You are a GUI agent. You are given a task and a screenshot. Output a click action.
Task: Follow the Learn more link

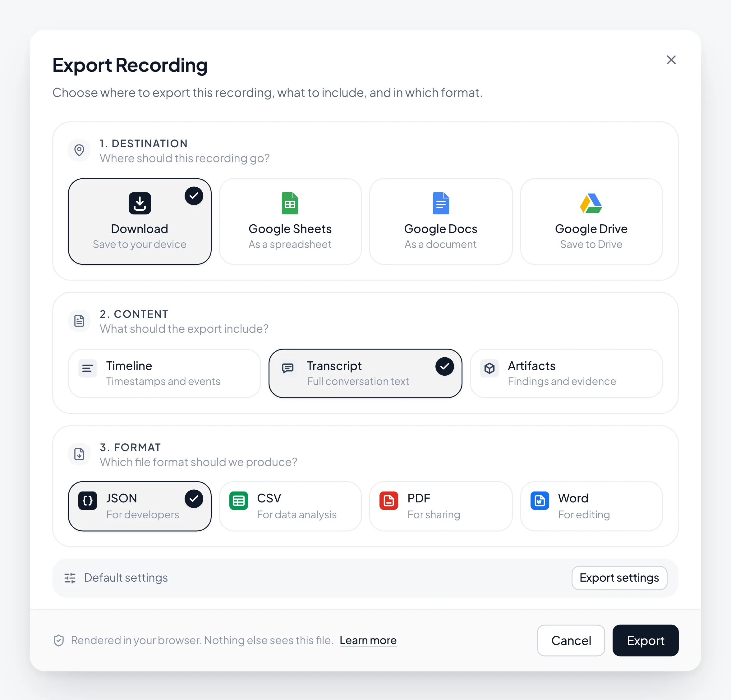pos(368,640)
